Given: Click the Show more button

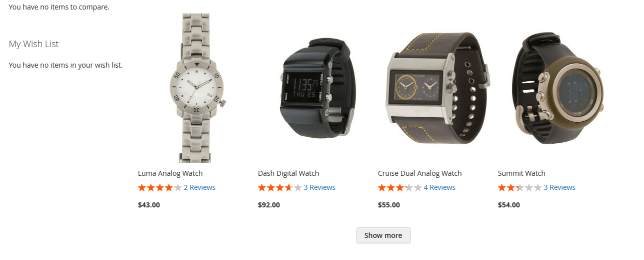Looking at the screenshot, I should pyautogui.click(x=383, y=235).
